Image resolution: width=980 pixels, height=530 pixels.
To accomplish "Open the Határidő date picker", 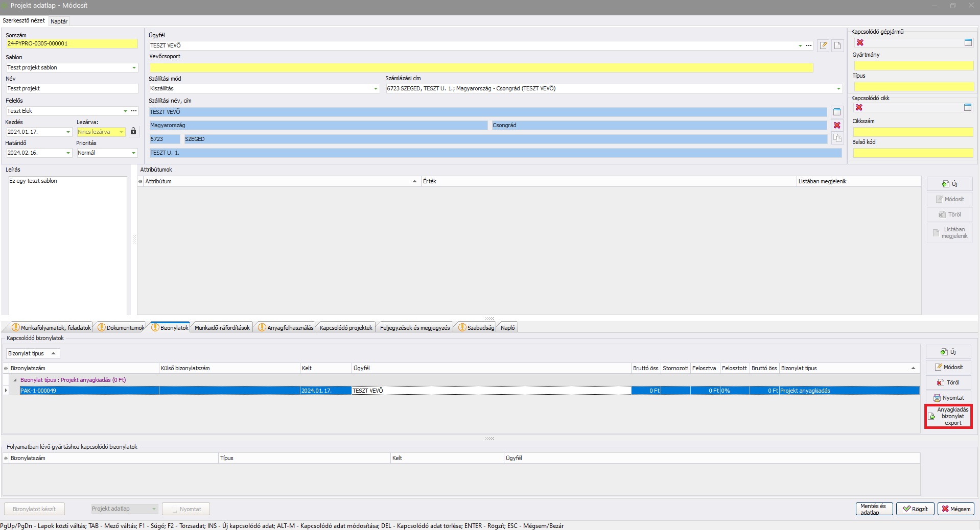I will [x=68, y=153].
